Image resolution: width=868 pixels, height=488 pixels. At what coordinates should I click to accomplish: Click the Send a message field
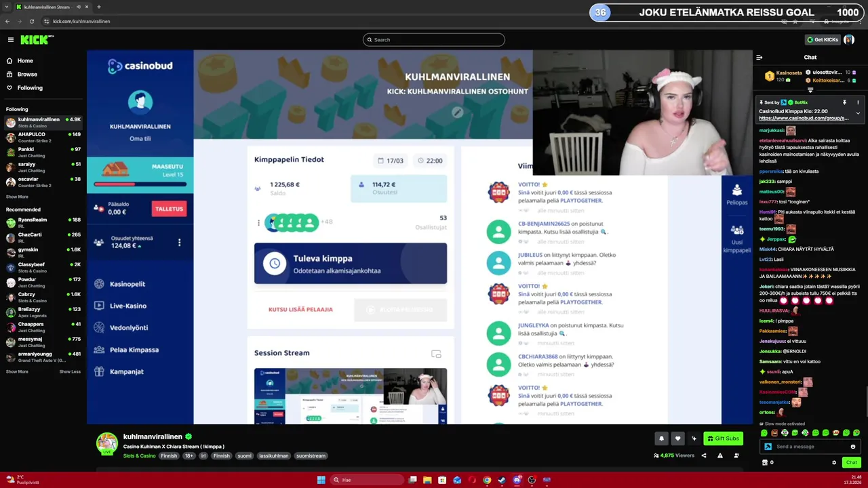coord(807,447)
